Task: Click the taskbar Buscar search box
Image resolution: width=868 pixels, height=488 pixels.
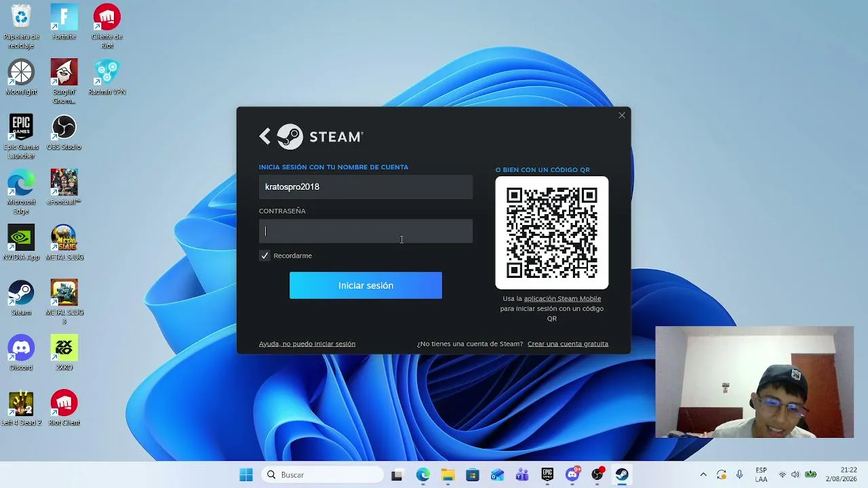Action: (321, 475)
